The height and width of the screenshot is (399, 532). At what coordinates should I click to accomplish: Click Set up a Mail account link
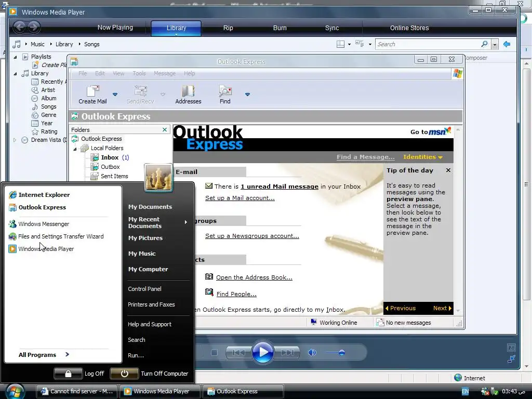click(240, 198)
